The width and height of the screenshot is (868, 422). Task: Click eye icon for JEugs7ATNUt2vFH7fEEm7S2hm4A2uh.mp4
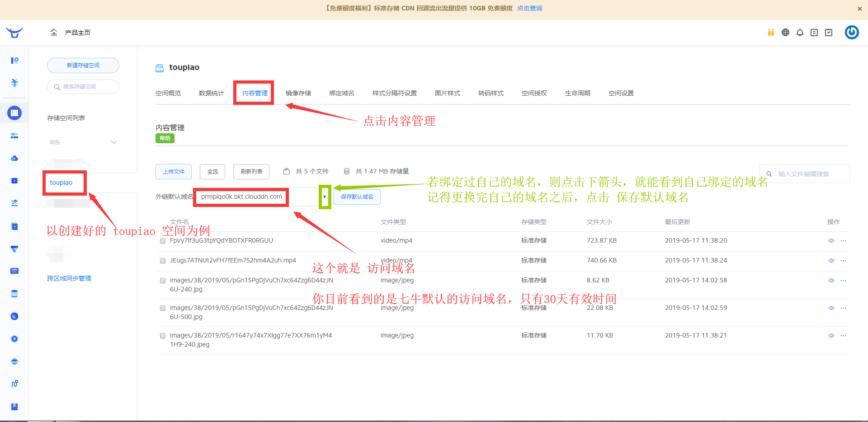click(831, 261)
